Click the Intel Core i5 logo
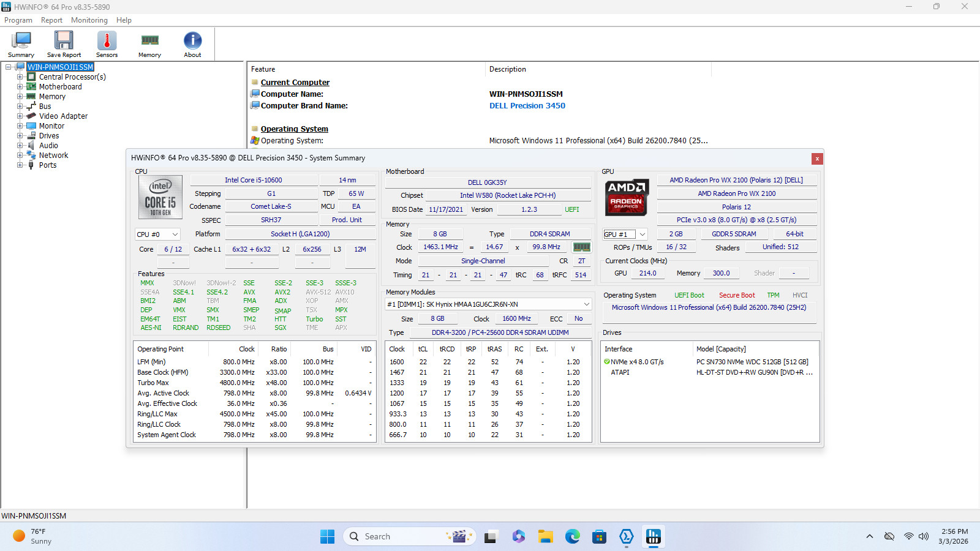The height and width of the screenshot is (551, 980). pyautogui.click(x=160, y=197)
